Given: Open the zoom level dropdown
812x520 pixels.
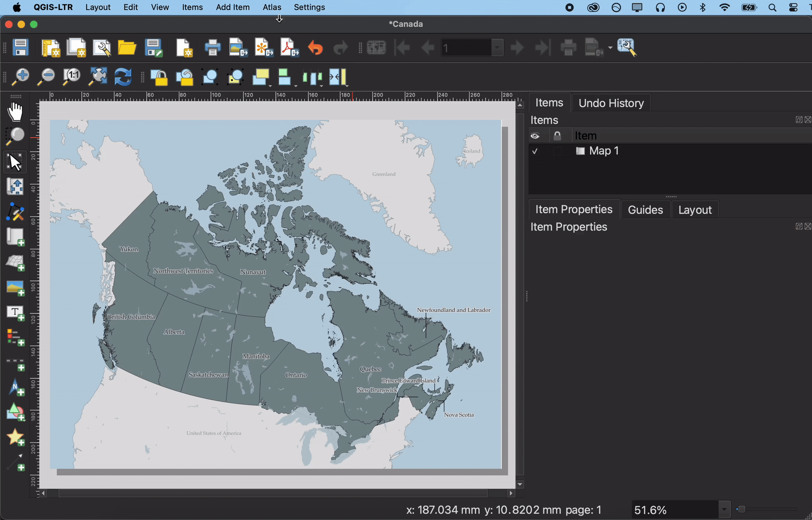Looking at the screenshot, I should [724, 509].
